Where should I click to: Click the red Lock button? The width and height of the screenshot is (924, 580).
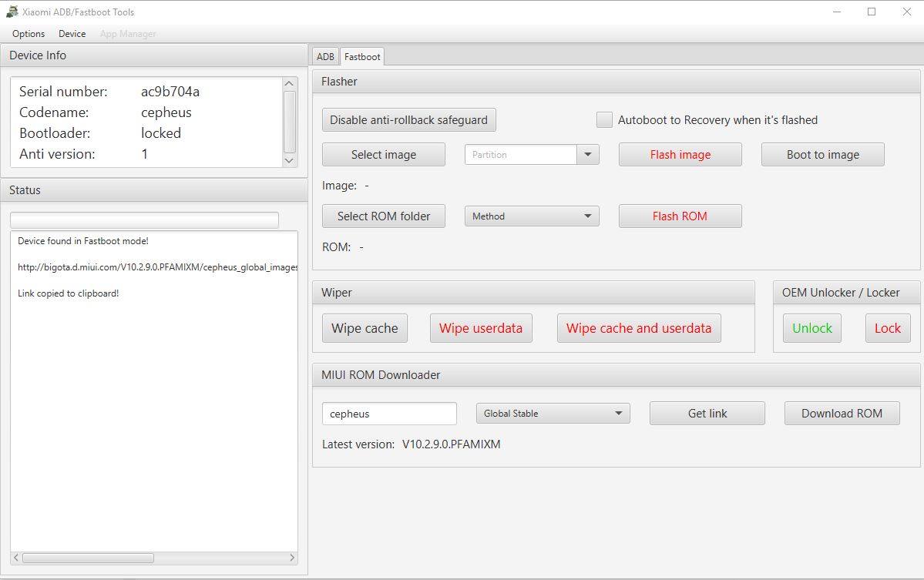(888, 328)
